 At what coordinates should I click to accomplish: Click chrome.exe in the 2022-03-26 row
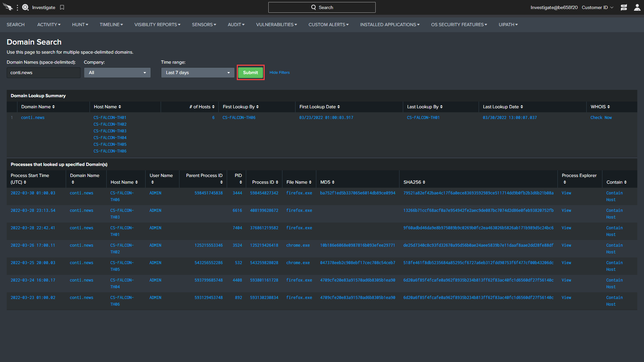[298, 245]
